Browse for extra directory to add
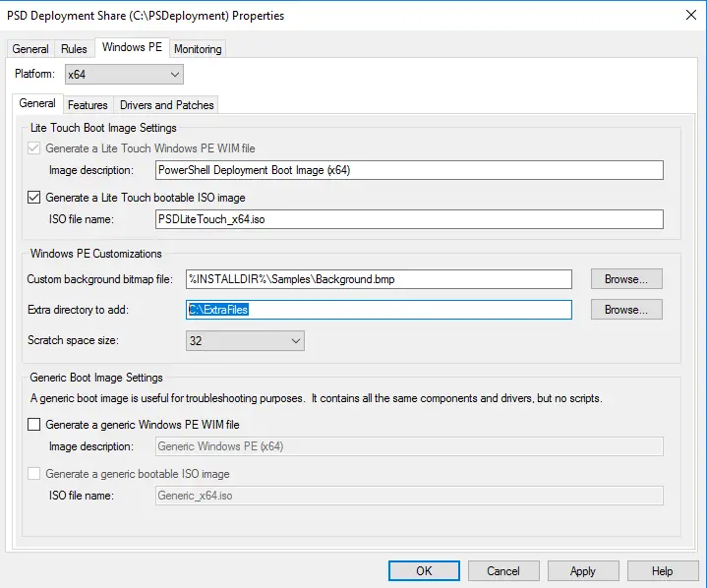The image size is (707, 588). 626,310
